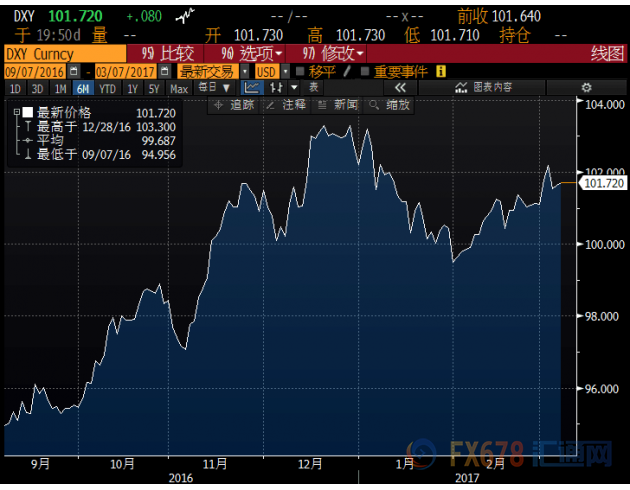
Task: Toggle the 重要事件 key events checkbox
Action: click(365, 72)
